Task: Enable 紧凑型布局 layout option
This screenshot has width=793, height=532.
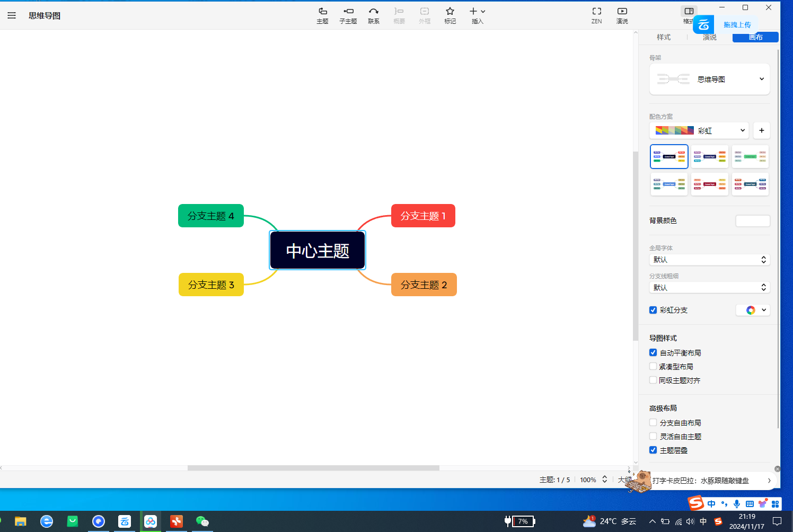Action: coord(653,366)
